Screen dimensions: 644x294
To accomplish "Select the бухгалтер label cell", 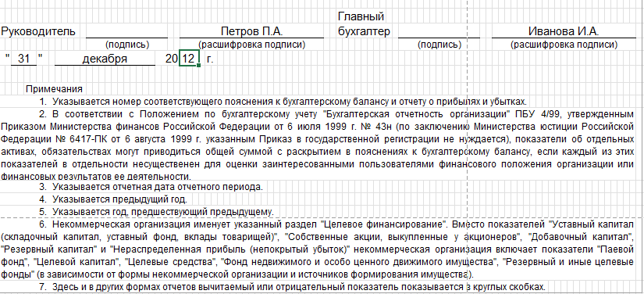I will [364, 31].
